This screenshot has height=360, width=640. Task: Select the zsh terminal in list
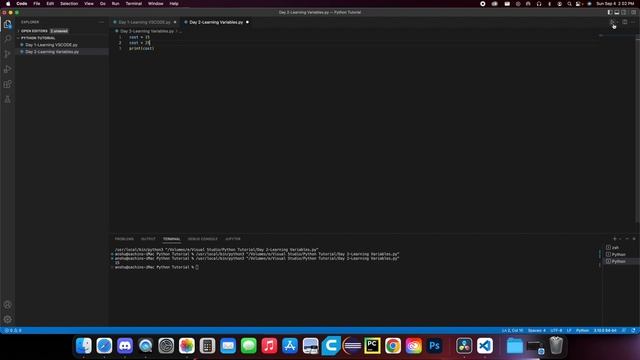620,247
